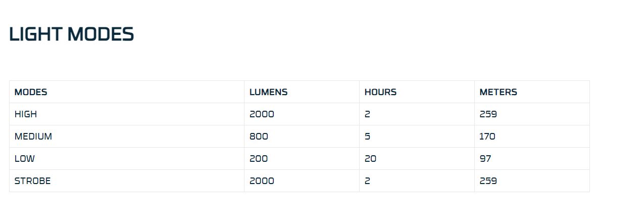Click the 259 meters value in HIGH row
Screen dimensions: 644x224
[488, 114]
